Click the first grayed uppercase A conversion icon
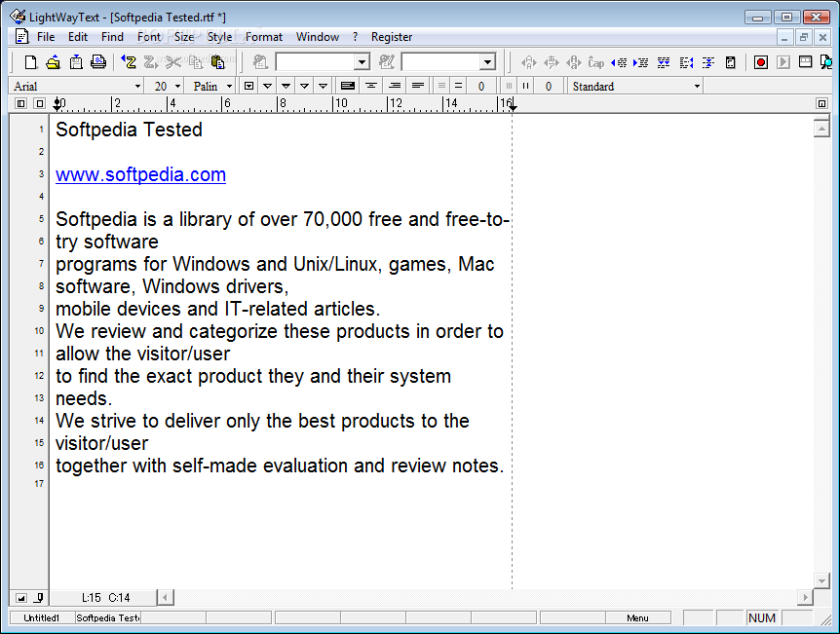Screen dimensions: 840x634 pos(529,62)
